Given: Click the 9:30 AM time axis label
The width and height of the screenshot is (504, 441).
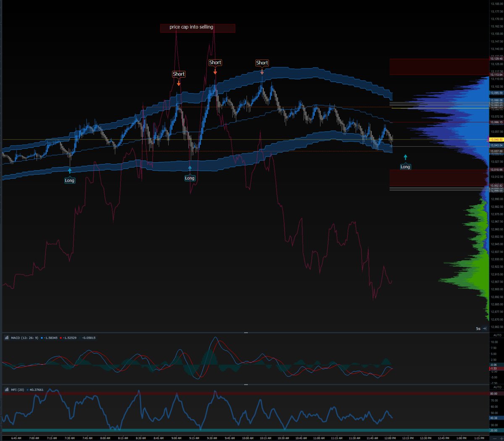Looking at the screenshot, I should [212, 438].
